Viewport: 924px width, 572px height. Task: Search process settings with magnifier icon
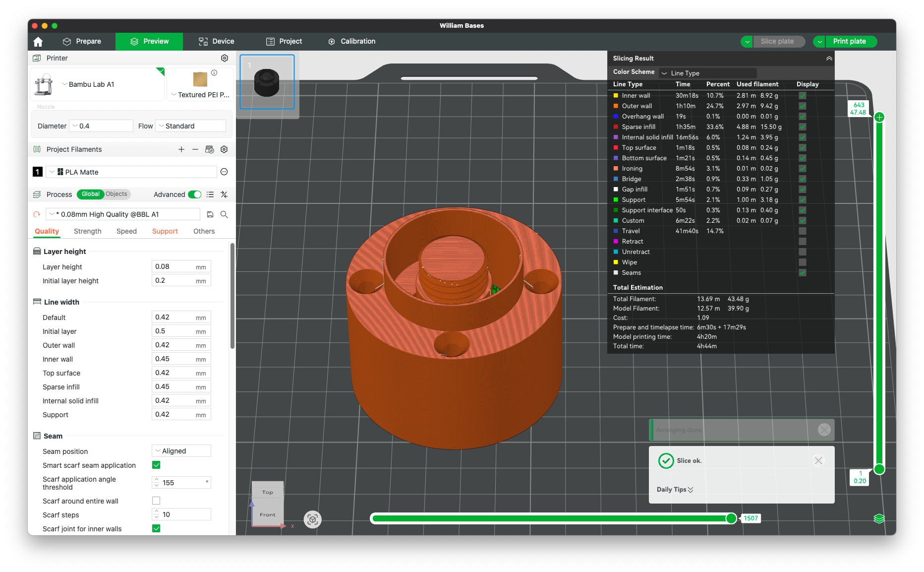[x=224, y=214]
